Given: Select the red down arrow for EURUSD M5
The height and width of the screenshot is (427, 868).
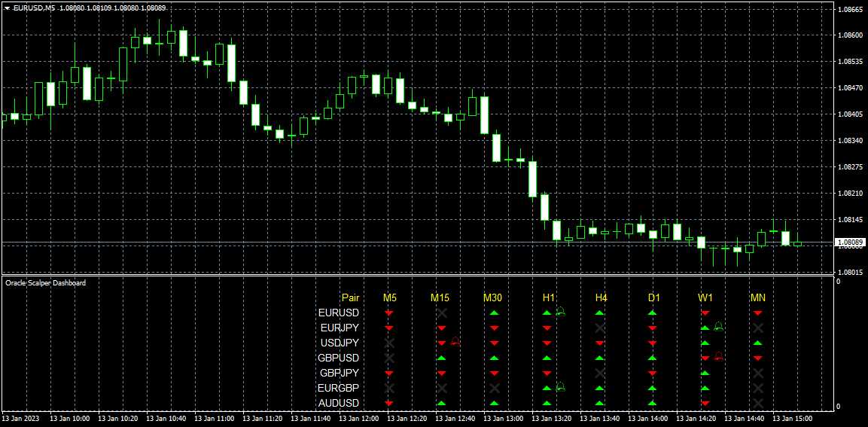Looking at the screenshot, I should (388, 313).
